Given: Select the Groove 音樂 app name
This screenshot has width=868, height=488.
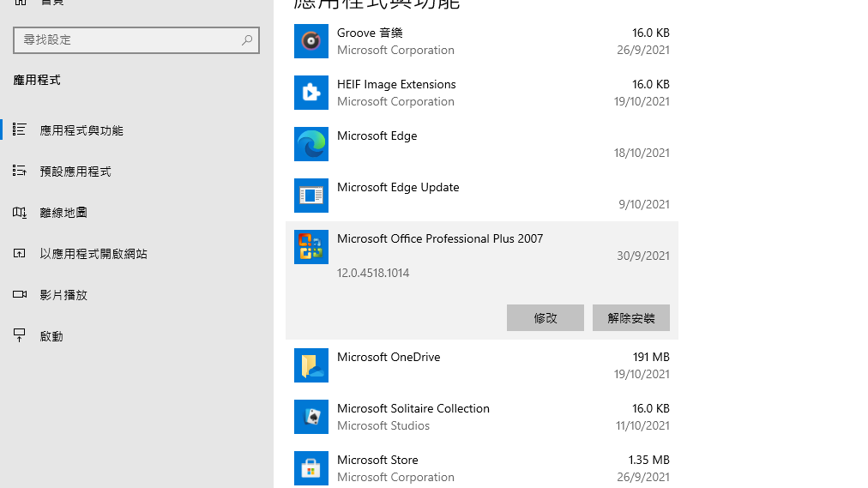Looking at the screenshot, I should click(x=370, y=33).
